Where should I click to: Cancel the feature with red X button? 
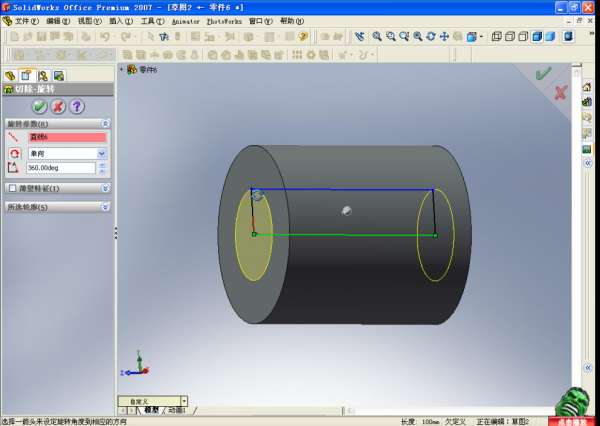click(x=58, y=106)
